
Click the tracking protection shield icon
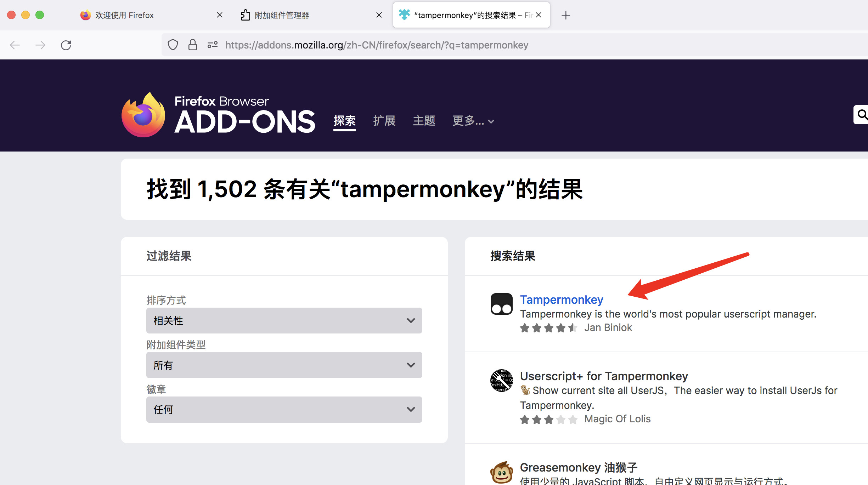173,45
